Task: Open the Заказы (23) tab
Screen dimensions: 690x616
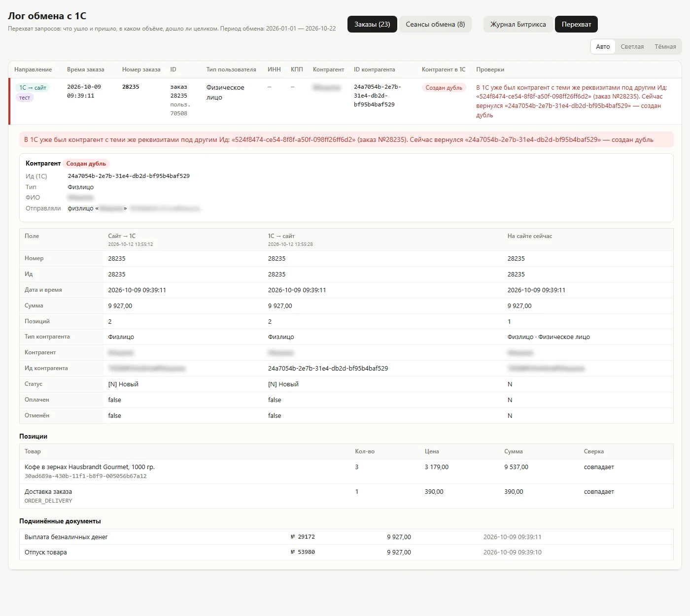Action: tap(372, 24)
